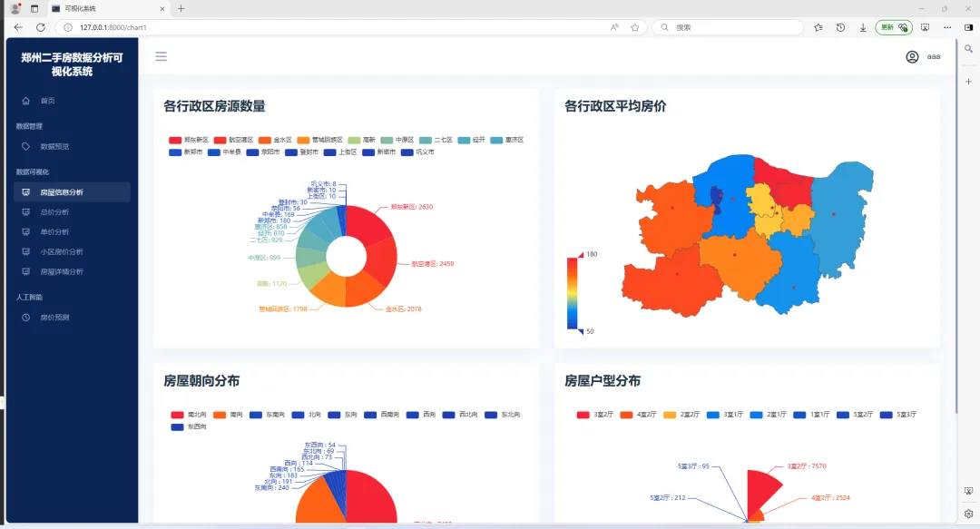The width and height of the screenshot is (980, 529).
Task: Click the 金水区: 2078 pie label
Action: pyautogui.click(x=403, y=309)
